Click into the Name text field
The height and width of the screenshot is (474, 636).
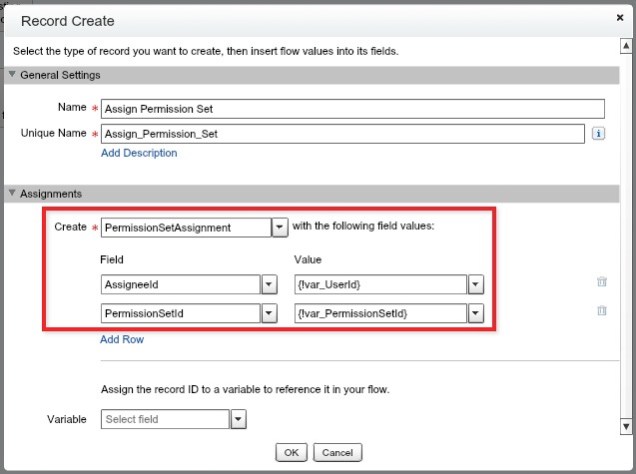click(352, 109)
